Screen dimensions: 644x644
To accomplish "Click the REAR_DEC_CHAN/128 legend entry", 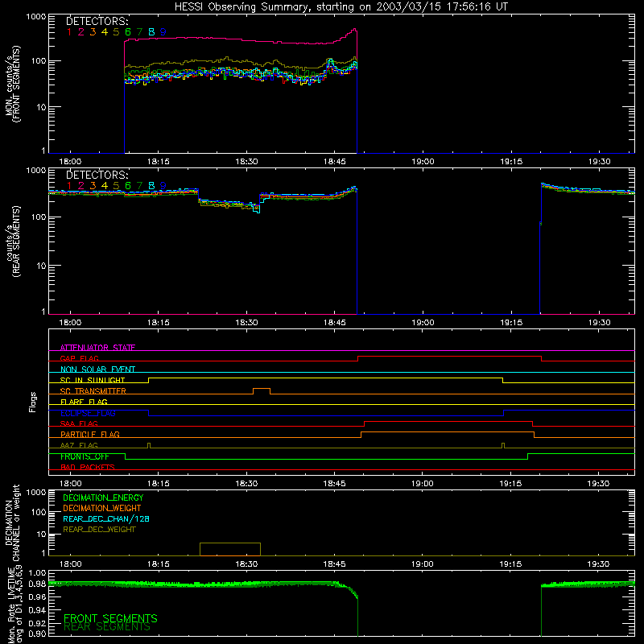I will click(x=106, y=518).
